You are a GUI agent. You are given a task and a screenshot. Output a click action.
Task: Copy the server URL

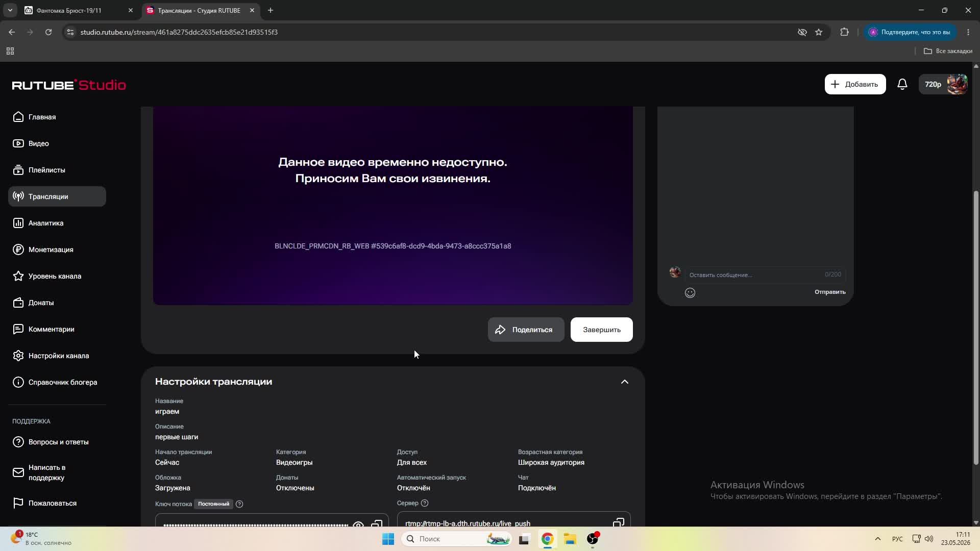619,522
